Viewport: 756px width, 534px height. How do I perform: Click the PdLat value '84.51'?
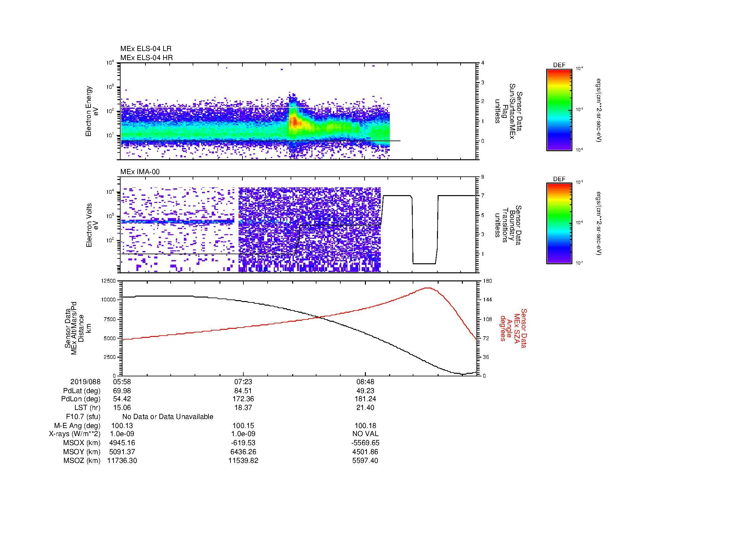coord(243,391)
